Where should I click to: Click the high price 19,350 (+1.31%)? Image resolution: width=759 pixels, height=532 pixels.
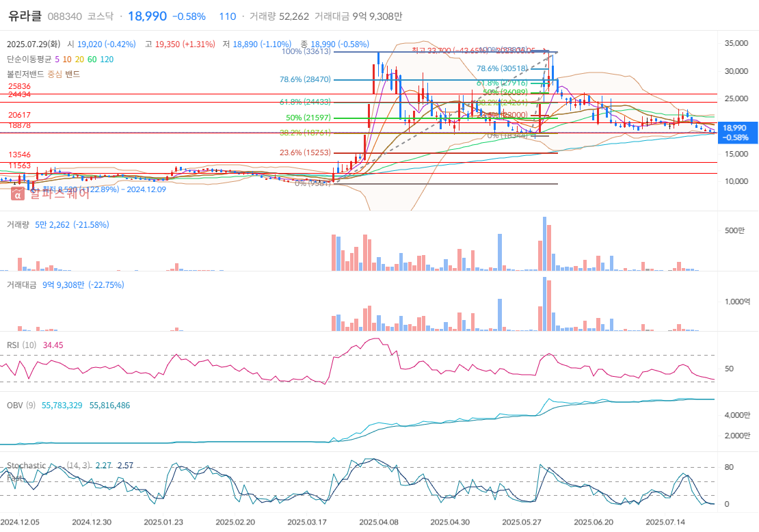(x=185, y=44)
